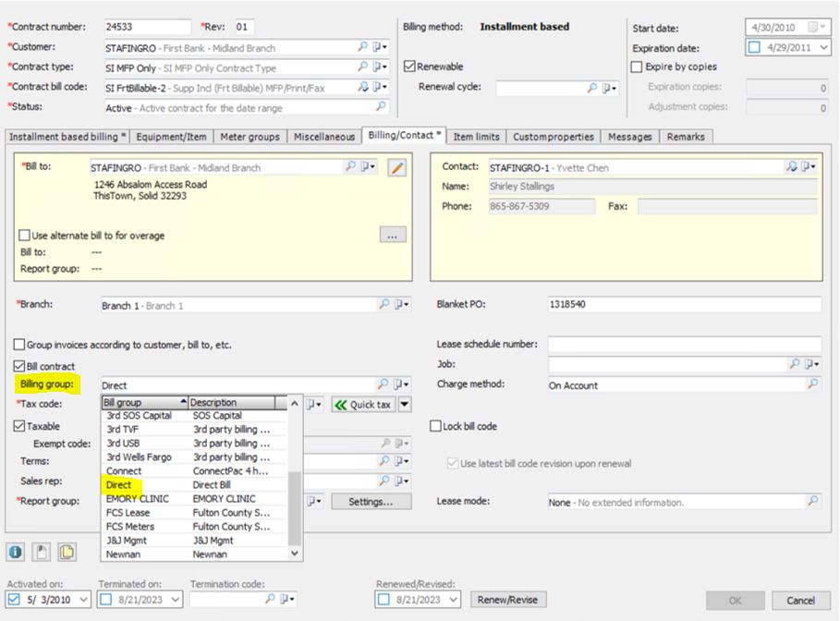Viewport: 840px width, 621px height.
Task: Open the Contact lookup magnifier
Action: pyautogui.click(x=791, y=166)
